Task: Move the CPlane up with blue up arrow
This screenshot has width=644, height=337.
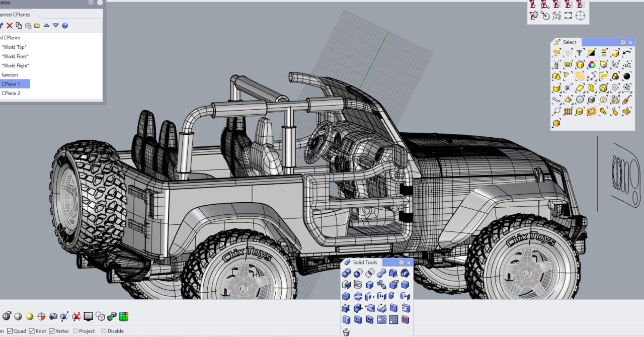Action: [x=46, y=26]
